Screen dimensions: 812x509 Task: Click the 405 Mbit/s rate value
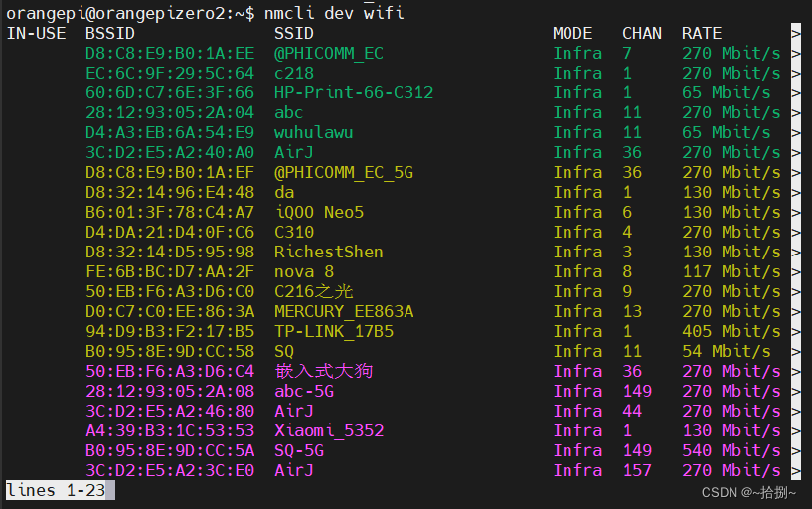coord(731,331)
